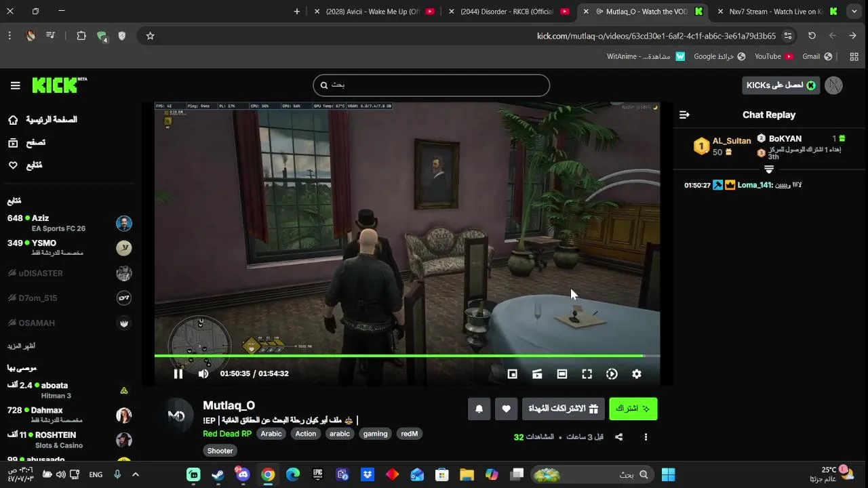Open aboata recommended channel

coord(69,390)
